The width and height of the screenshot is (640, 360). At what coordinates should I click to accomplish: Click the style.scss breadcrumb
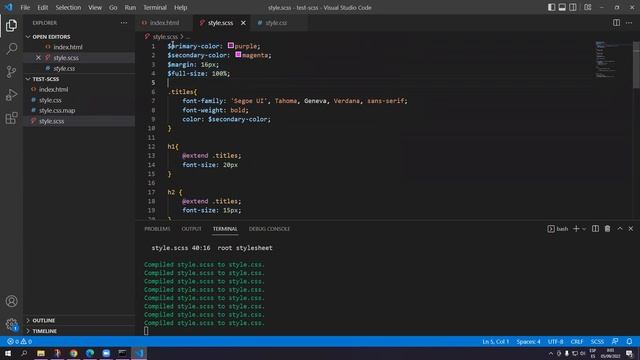(x=165, y=37)
